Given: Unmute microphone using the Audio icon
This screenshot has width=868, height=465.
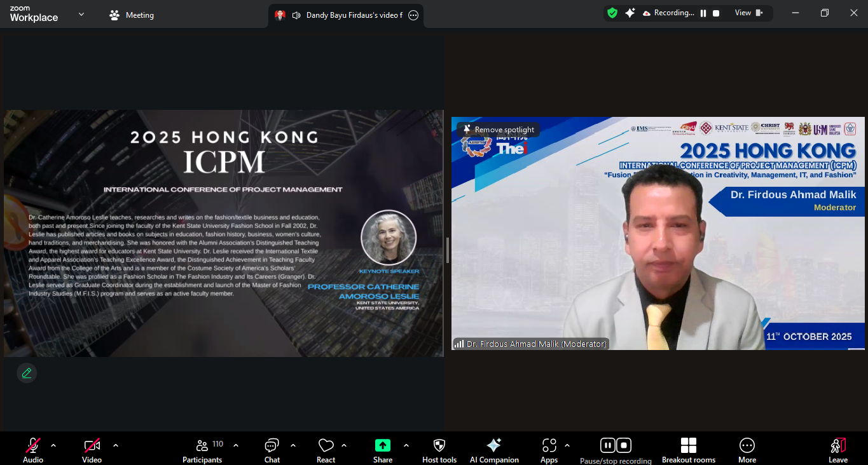Looking at the screenshot, I should click(33, 446).
